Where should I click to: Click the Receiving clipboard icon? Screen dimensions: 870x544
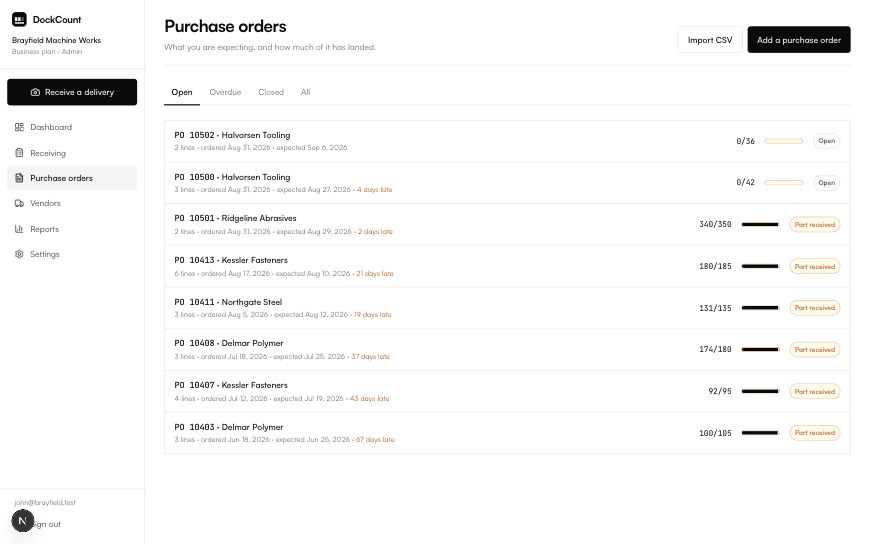click(x=19, y=153)
